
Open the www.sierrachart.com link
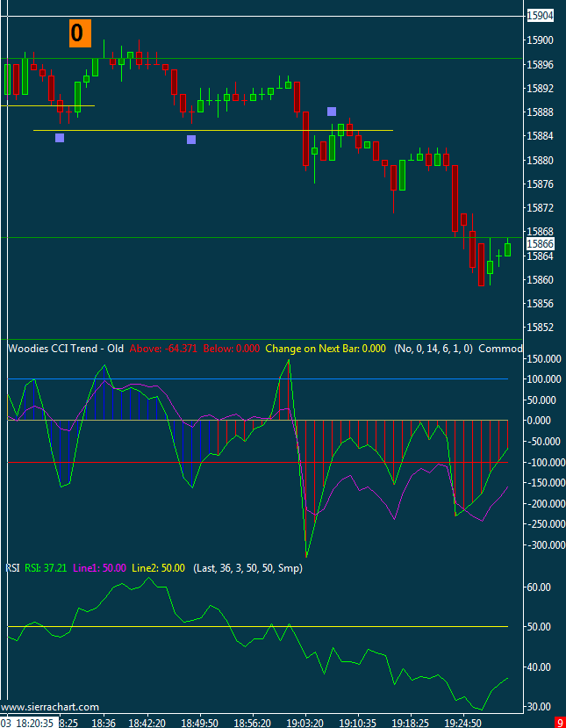pos(50,707)
